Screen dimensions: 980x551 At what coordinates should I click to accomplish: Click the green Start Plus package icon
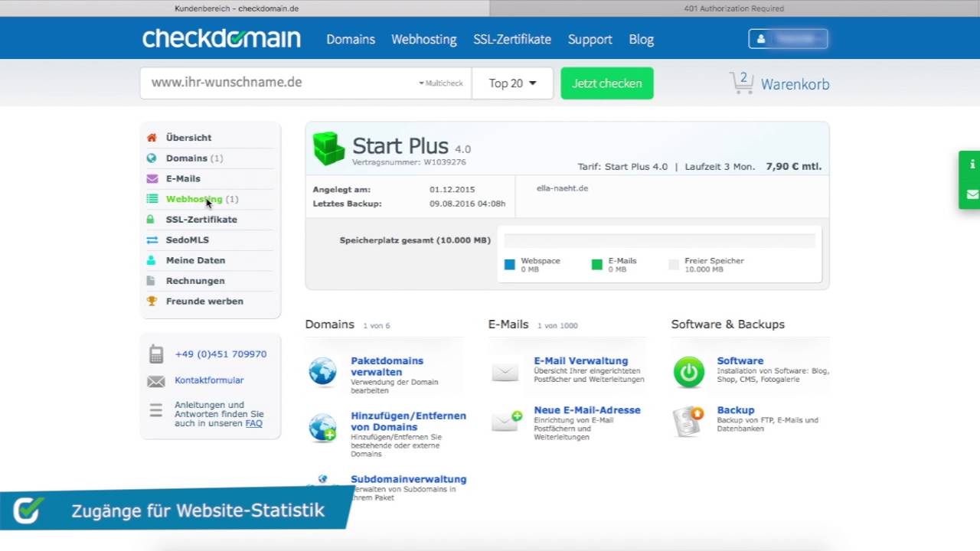click(x=329, y=148)
